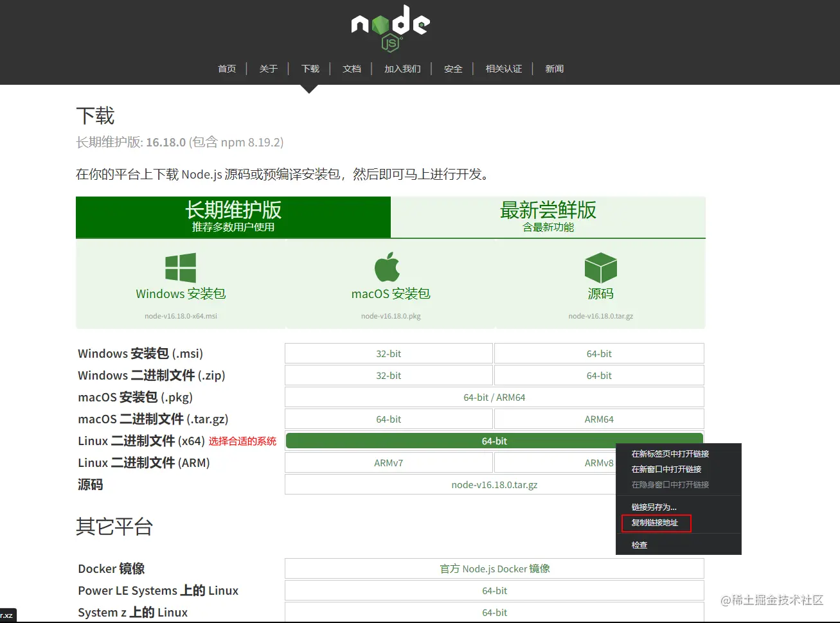Click the 其它平台 heading
840x623 pixels.
(114, 527)
